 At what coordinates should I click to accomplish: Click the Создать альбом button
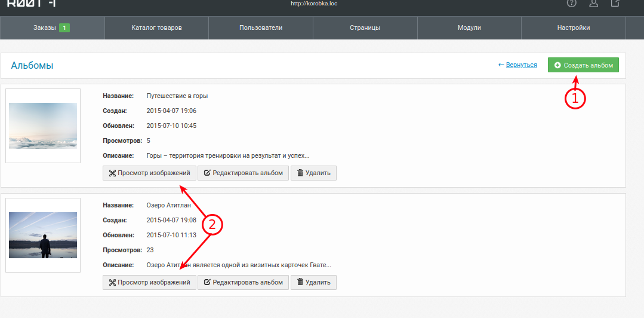583,65
